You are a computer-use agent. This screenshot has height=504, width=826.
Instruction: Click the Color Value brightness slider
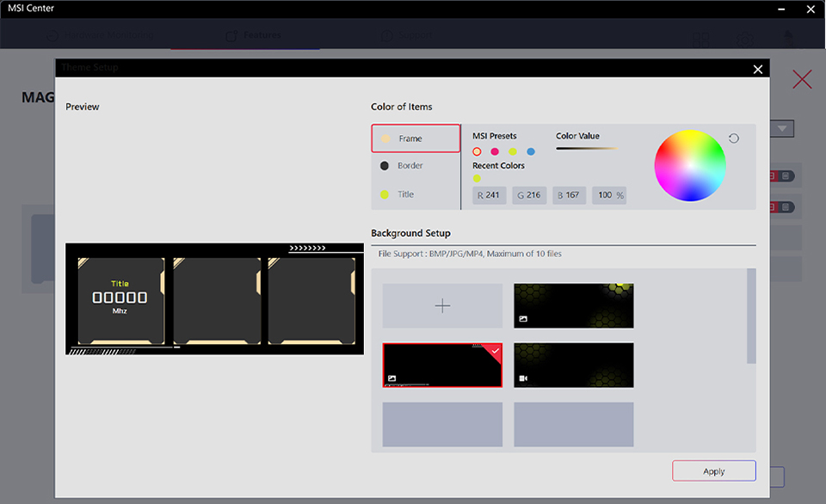587,149
